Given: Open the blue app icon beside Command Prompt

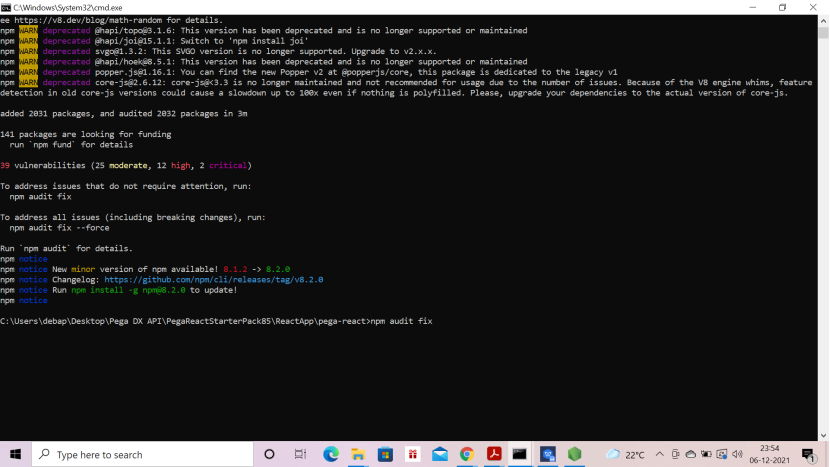Looking at the screenshot, I should click(547, 454).
